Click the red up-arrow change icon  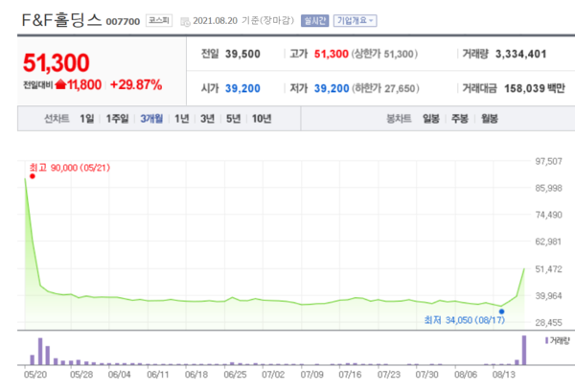pos(60,84)
